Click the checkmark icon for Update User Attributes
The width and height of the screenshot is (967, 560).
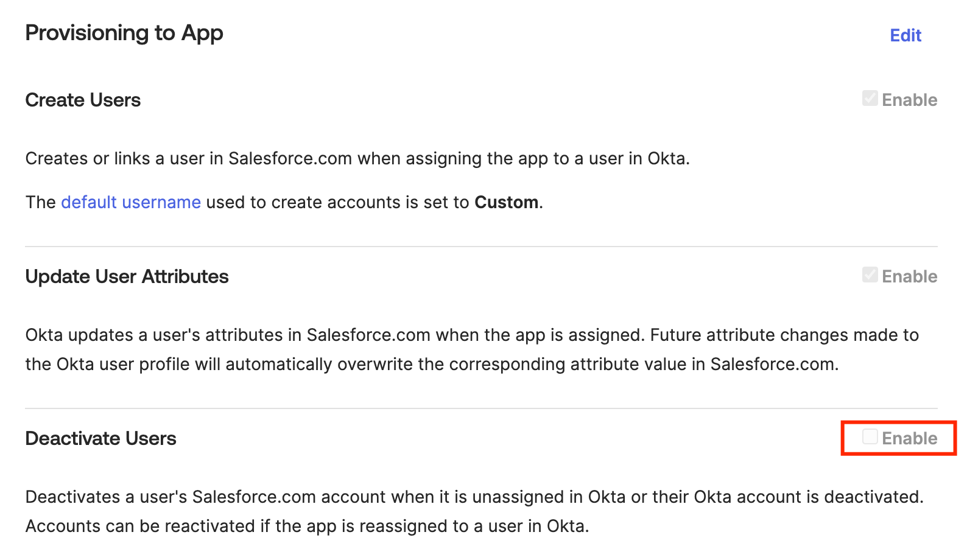pyautogui.click(x=870, y=275)
